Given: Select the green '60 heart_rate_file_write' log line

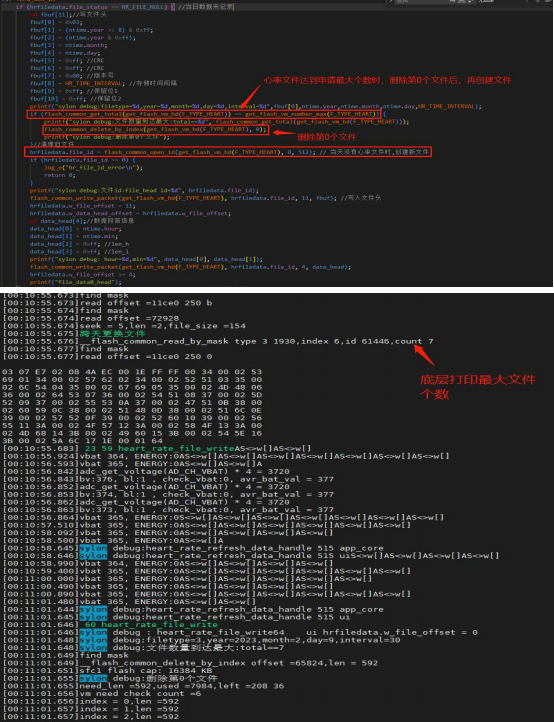Looking at the screenshot, I should point(110,624).
